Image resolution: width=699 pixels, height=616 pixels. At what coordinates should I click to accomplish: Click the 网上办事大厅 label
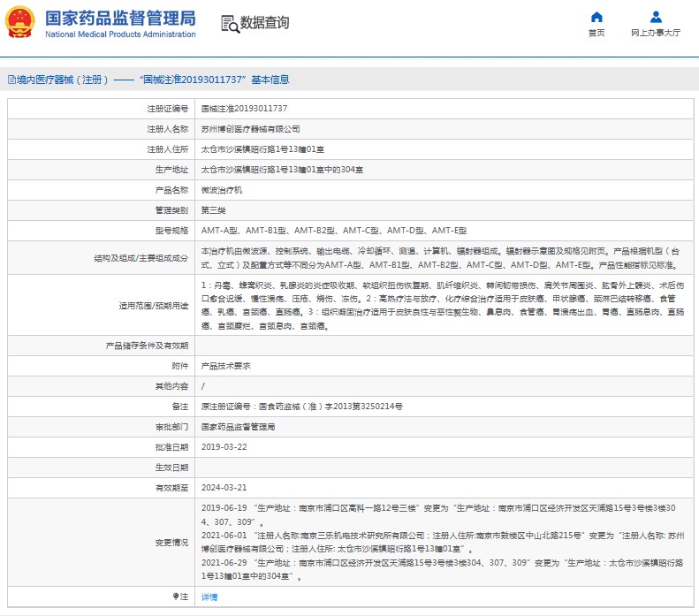pyautogui.click(x=656, y=33)
